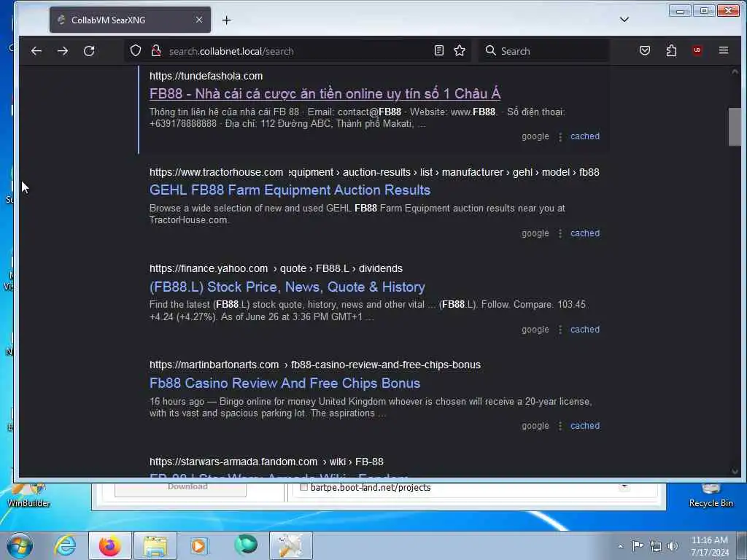Viewport: 747px width, 560px height.
Task: Open network status tray icon
Action: point(656,546)
